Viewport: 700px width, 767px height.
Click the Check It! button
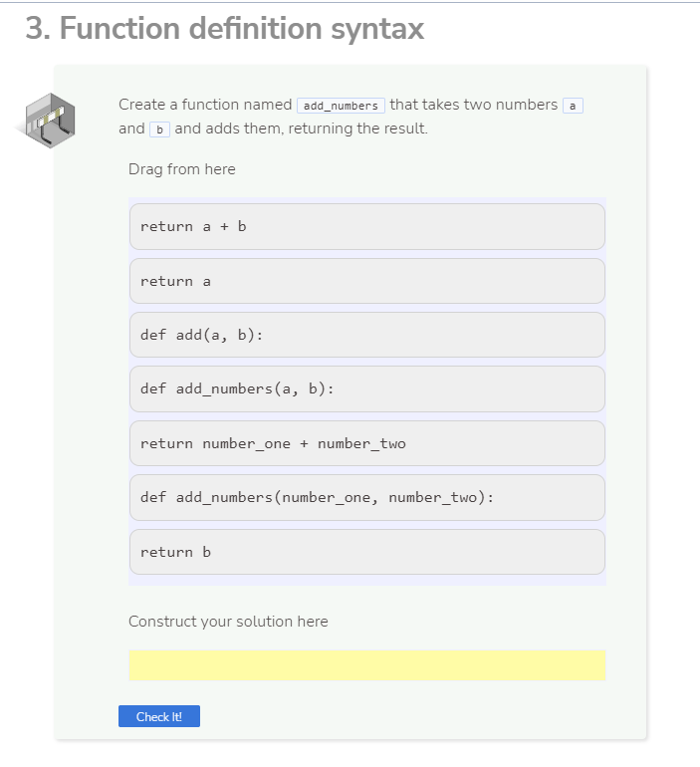[x=159, y=716]
